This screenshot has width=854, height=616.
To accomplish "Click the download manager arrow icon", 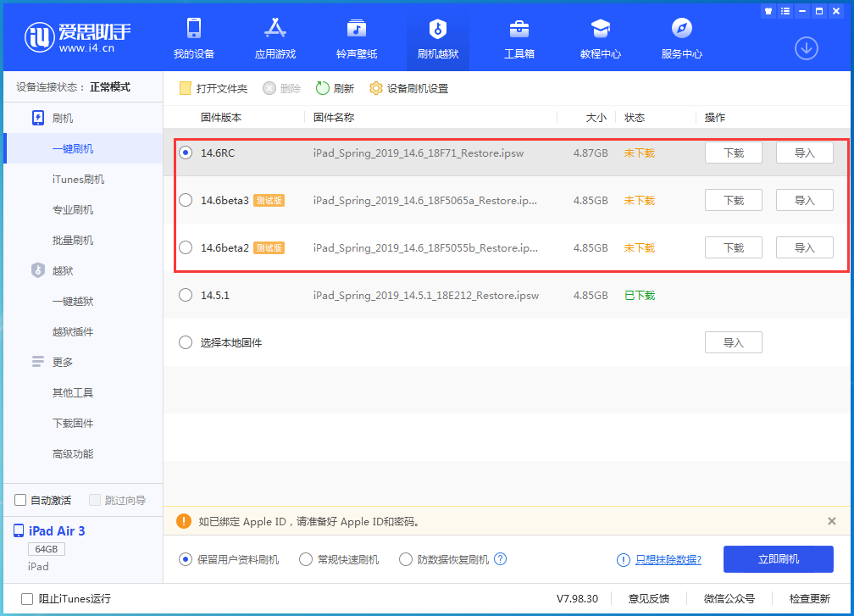I will pyautogui.click(x=806, y=48).
